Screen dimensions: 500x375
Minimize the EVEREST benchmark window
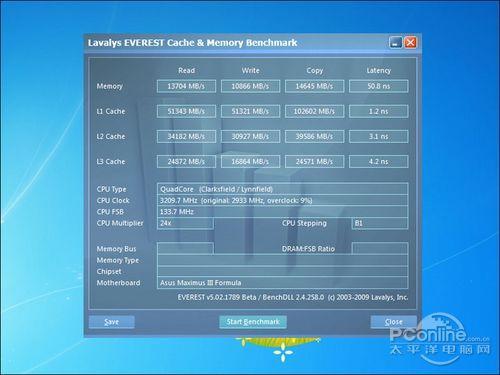(396, 42)
